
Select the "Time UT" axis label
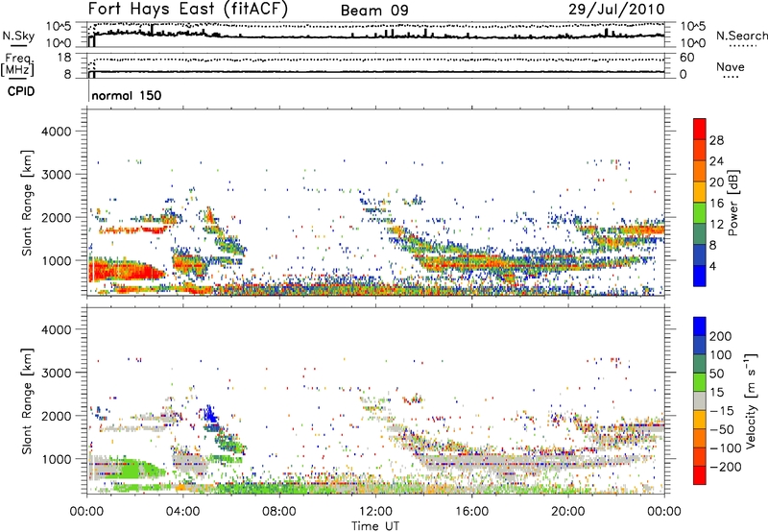375,525
